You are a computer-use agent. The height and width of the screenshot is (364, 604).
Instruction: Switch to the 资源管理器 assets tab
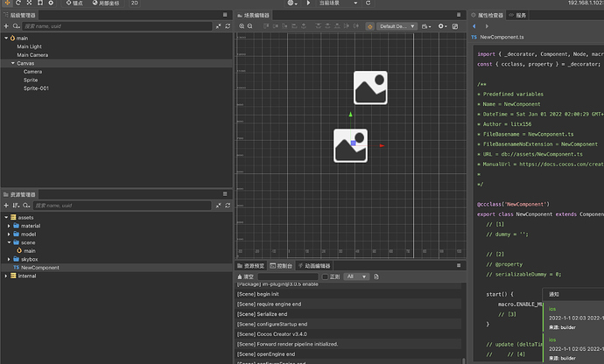[19, 194]
